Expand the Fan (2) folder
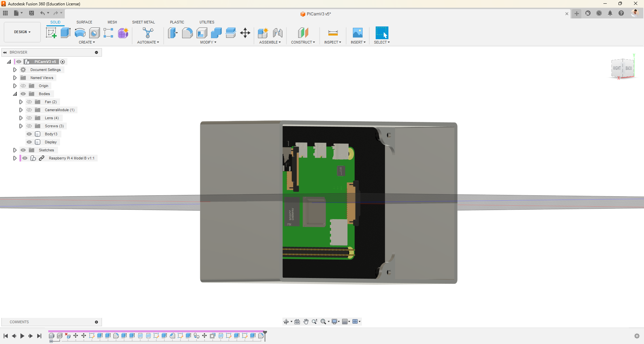The height and width of the screenshot is (344, 644). tap(21, 102)
